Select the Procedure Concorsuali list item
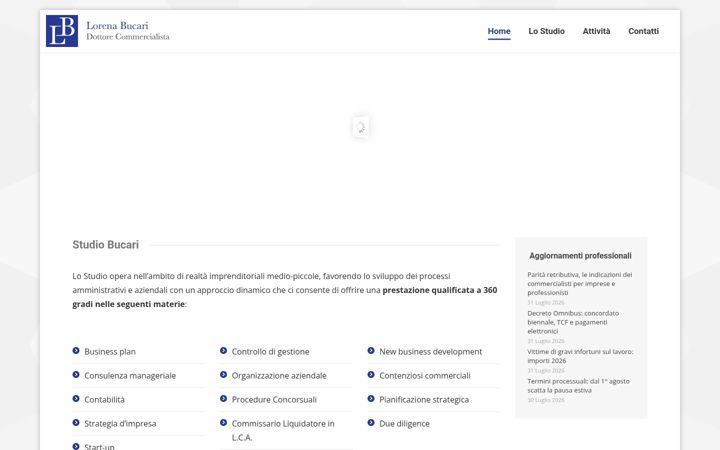The image size is (720, 450). click(x=274, y=399)
